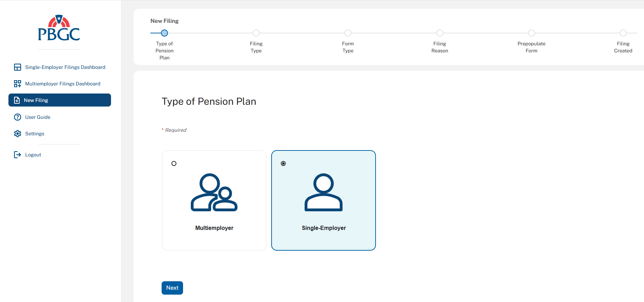
Task: Select the Multiemployer radio button
Action: tap(174, 163)
